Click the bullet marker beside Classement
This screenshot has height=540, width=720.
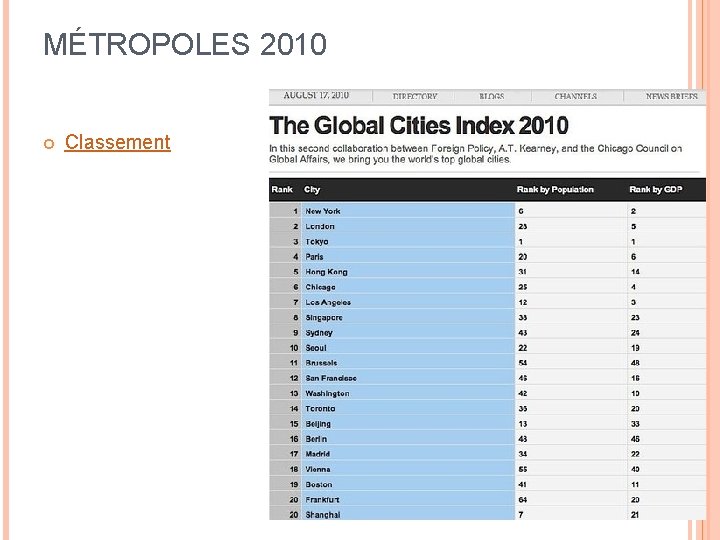pyautogui.click(x=48, y=143)
